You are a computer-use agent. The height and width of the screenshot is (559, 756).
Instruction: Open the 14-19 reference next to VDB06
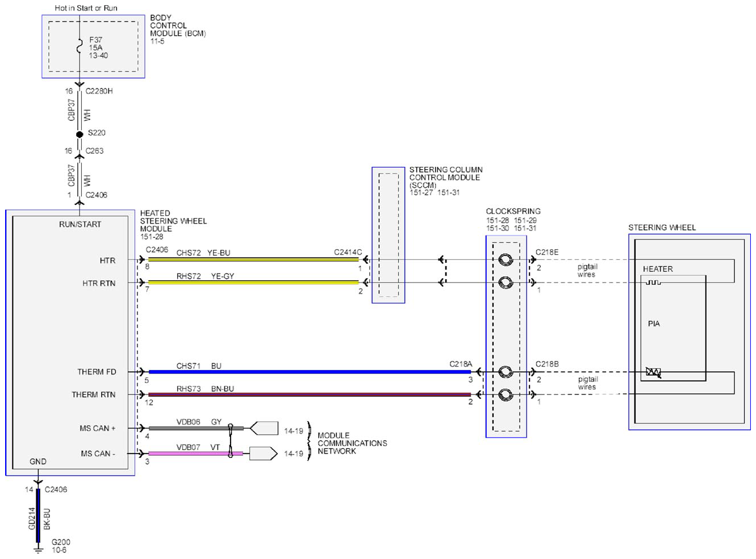(x=294, y=431)
